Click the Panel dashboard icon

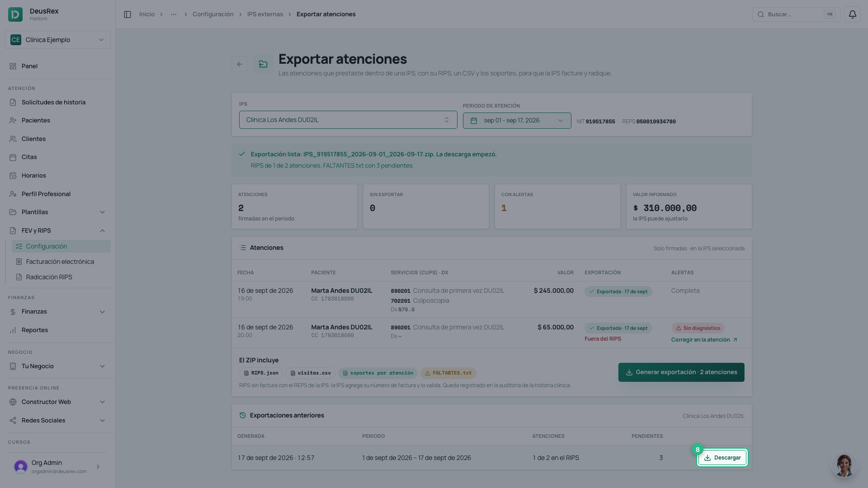(13, 66)
